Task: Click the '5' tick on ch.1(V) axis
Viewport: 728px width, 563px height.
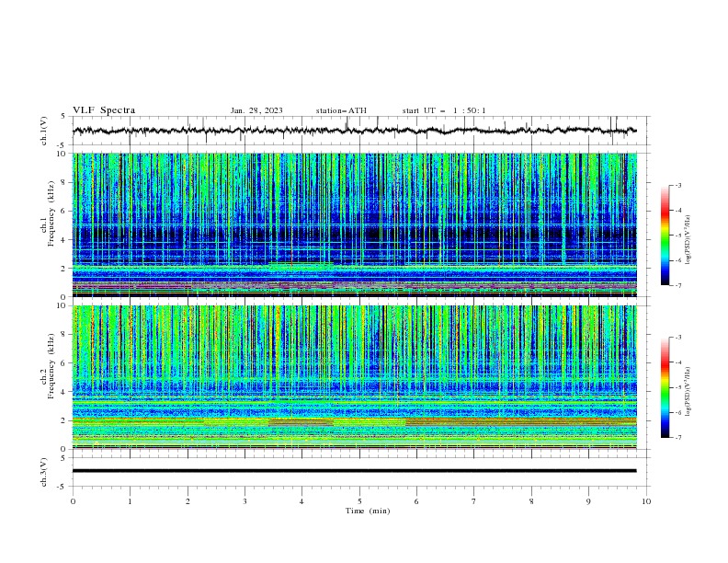Action: tap(63, 117)
